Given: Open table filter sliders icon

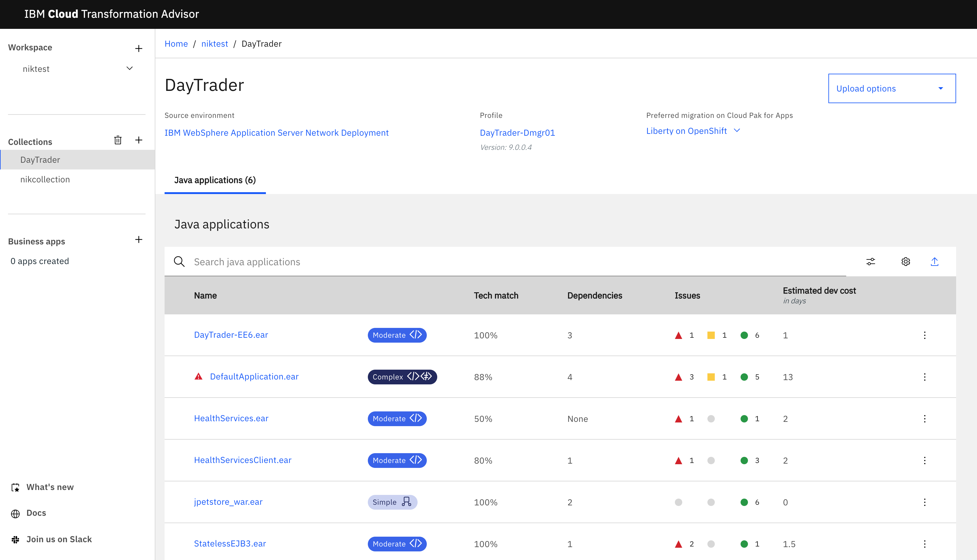Looking at the screenshot, I should click(x=871, y=262).
